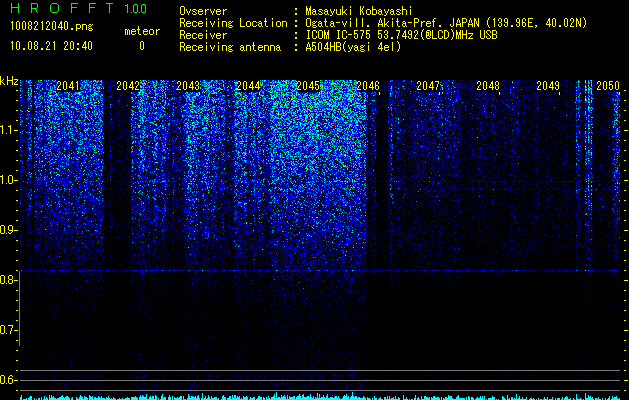Click the 0.6 frequency axis label
Viewport: 629px width, 400px height.
tap(8, 380)
